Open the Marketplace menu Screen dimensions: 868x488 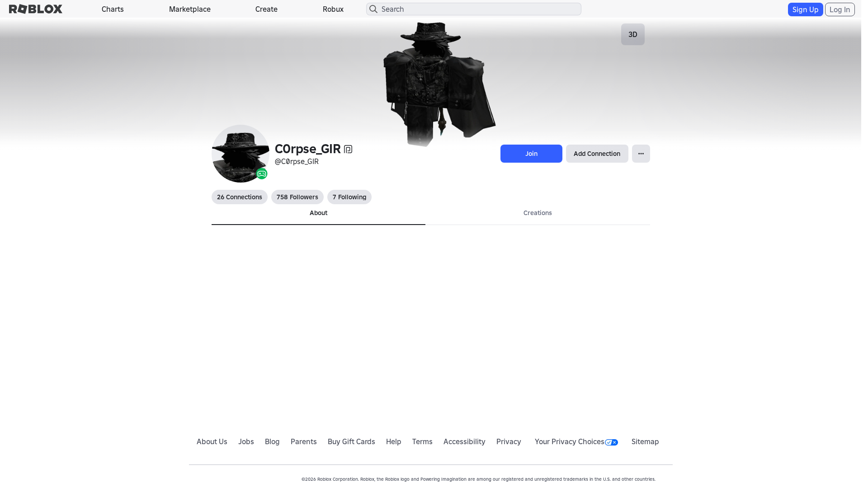(190, 9)
